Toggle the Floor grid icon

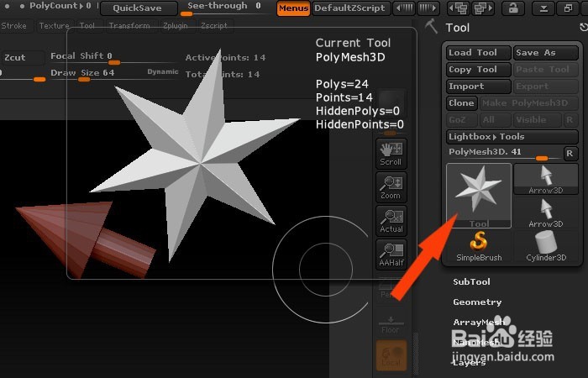pos(391,324)
